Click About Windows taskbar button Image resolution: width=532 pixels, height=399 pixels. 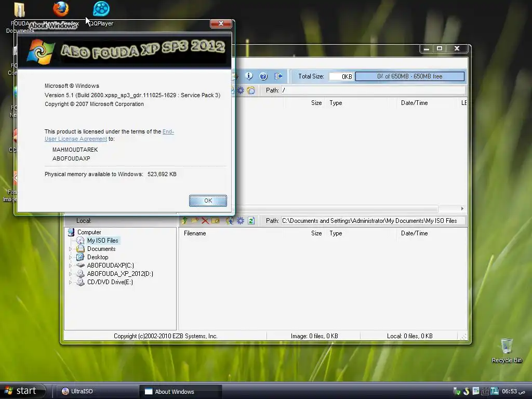(181, 392)
